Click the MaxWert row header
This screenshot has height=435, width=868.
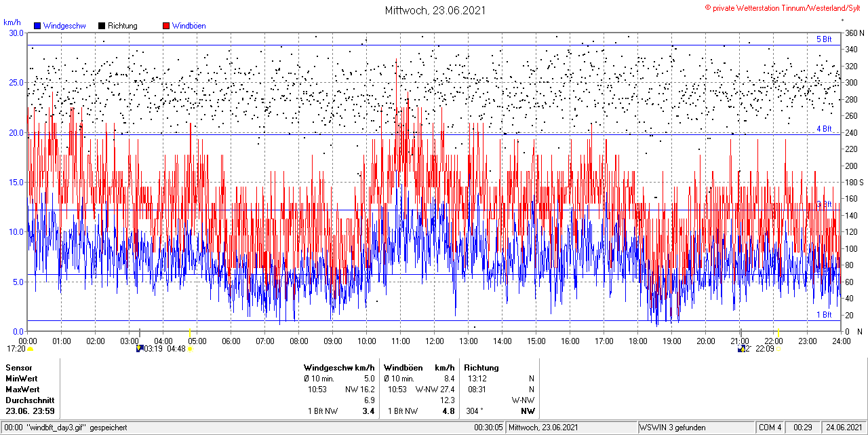pos(22,389)
